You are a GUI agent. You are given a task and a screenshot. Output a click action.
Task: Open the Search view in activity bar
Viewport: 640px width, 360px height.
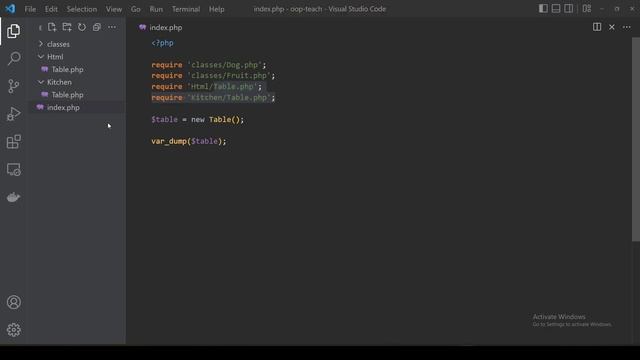13,58
